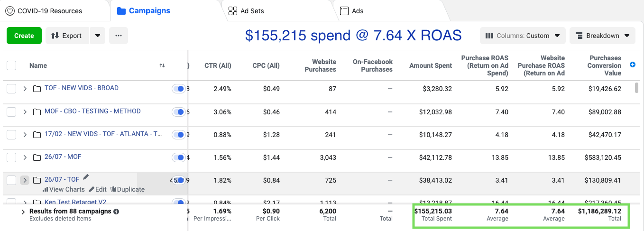
Task: Open the dropdown arrow beside Export
Action: (x=98, y=36)
